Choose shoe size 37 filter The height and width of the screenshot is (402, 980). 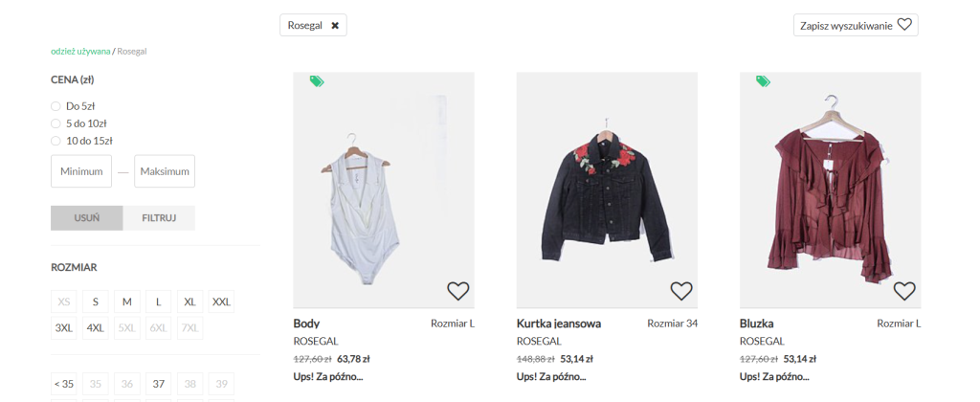coord(159,384)
